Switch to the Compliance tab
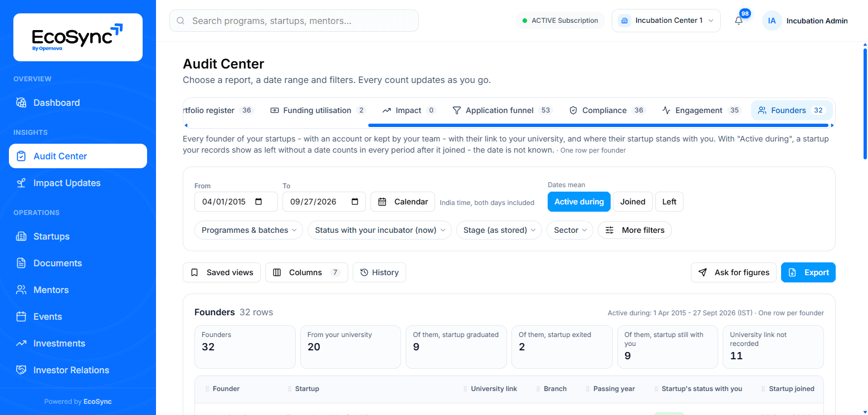The height and width of the screenshot is (415, 868). (x=607, y=110)
